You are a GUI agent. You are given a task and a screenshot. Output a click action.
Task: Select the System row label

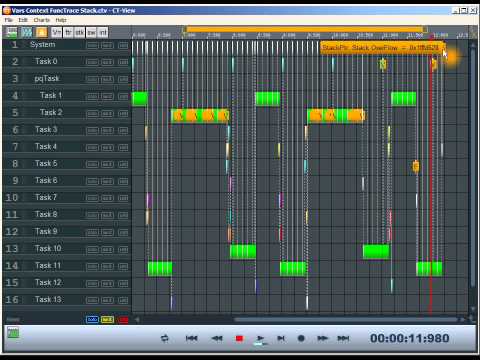43,45
